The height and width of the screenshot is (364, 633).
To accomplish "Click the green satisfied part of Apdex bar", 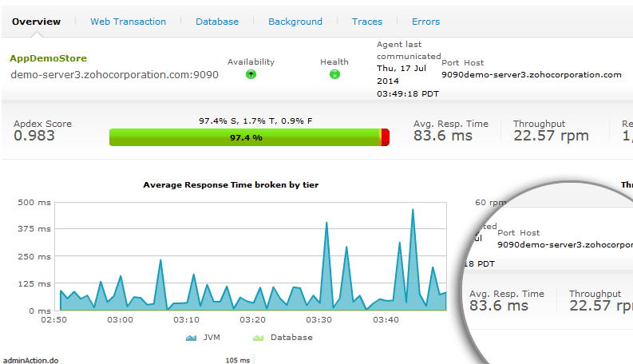I will (x=244, y=137).
